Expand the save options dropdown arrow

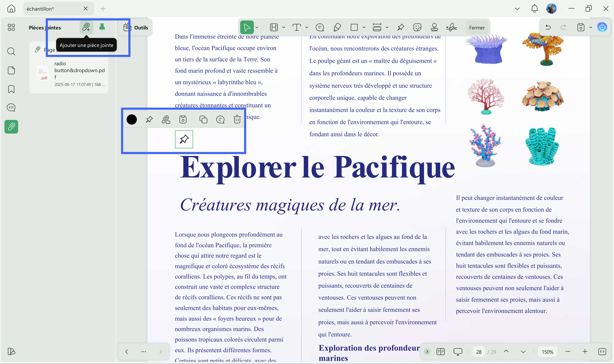[x=591, y=27]
